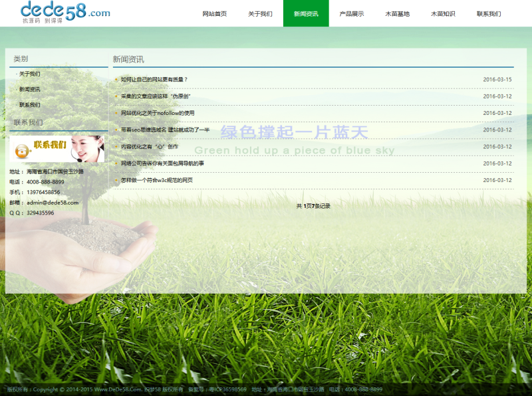Click the footer copyright Www.DeDe58.Com text
This screenshot has width=532, height=396.
pos(118,389)
